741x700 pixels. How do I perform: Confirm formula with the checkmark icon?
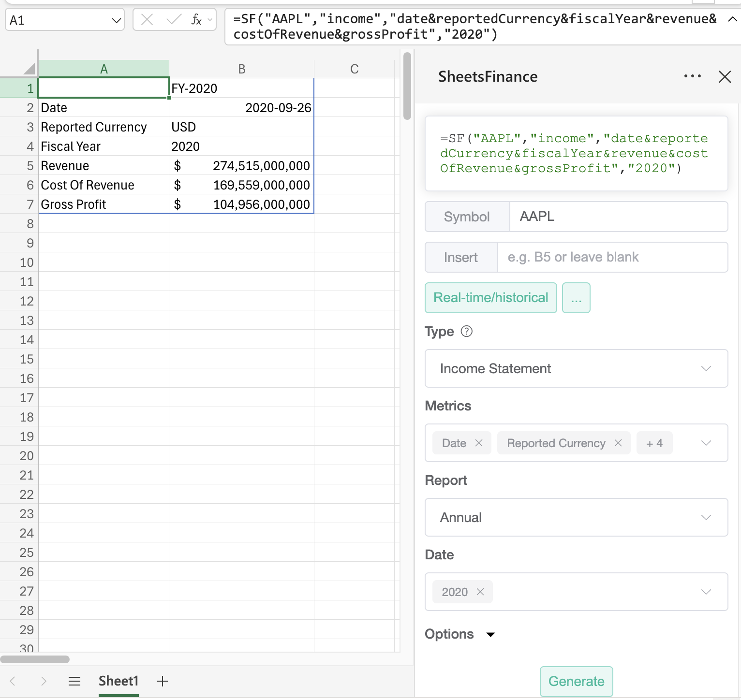172,20
